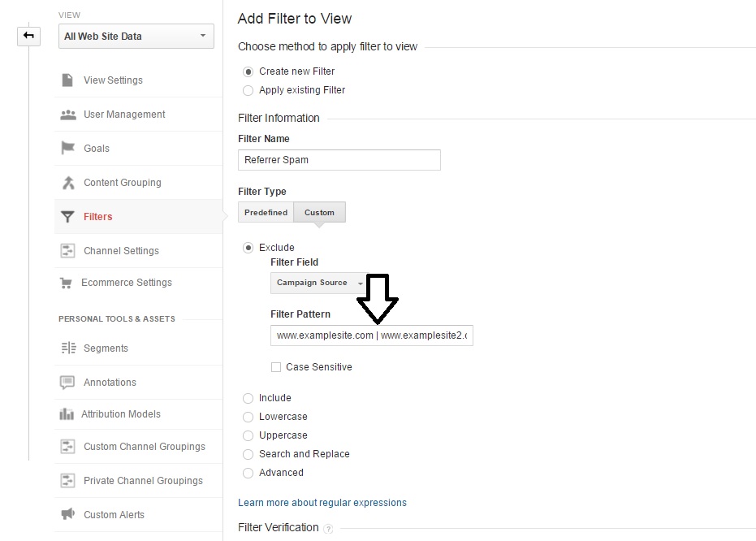Select the Apply existing Filter option
The image size is (756, 541).
pos(248,90)
